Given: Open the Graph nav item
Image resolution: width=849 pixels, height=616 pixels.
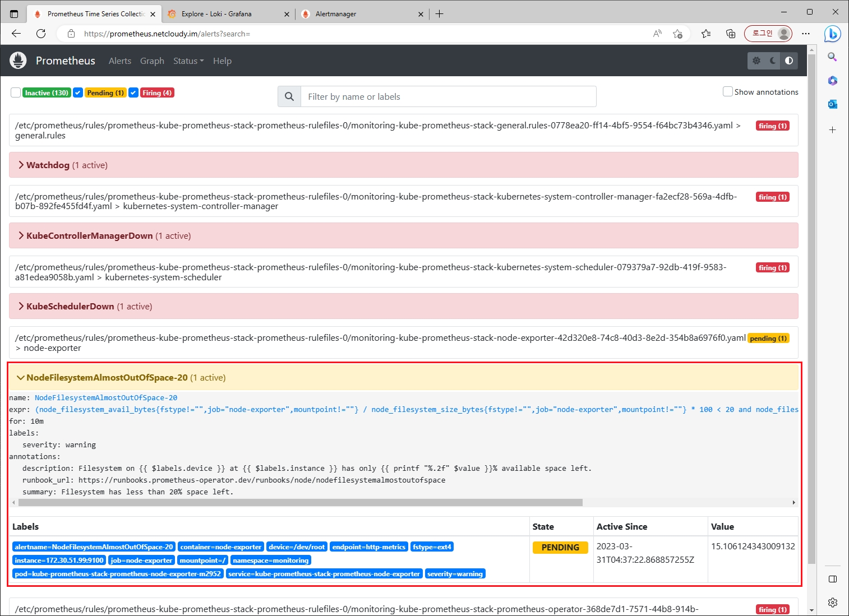Looking at the screenshot, I should [x=152, y=61].
